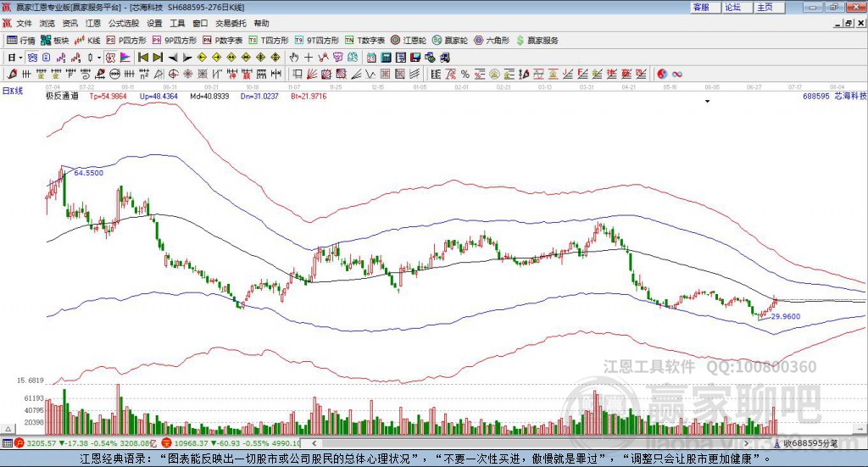Click the grid icon at status bar start

(x=7, y=443)
